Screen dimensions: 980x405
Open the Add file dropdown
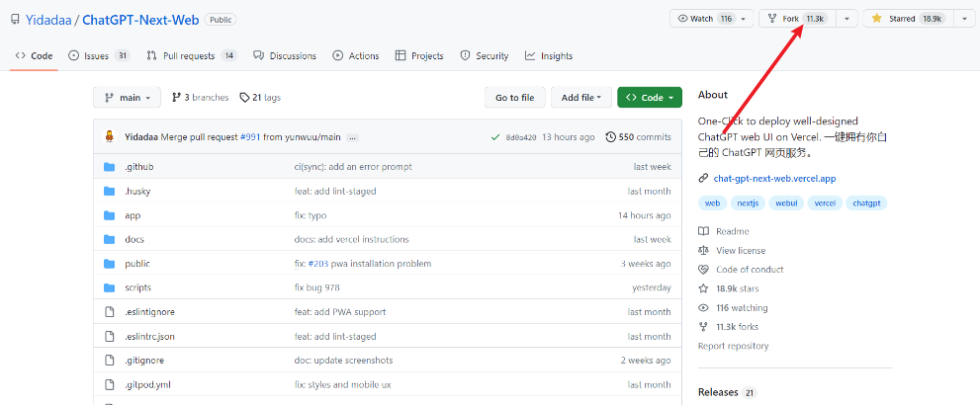pyautogui.click(x=581, y=98)
